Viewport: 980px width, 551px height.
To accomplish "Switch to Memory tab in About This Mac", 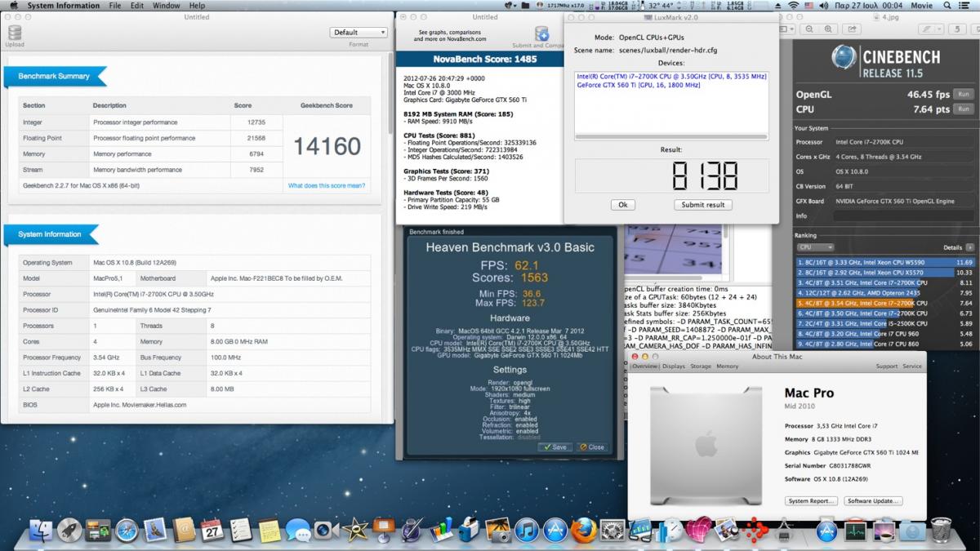I will click(728, 367).
